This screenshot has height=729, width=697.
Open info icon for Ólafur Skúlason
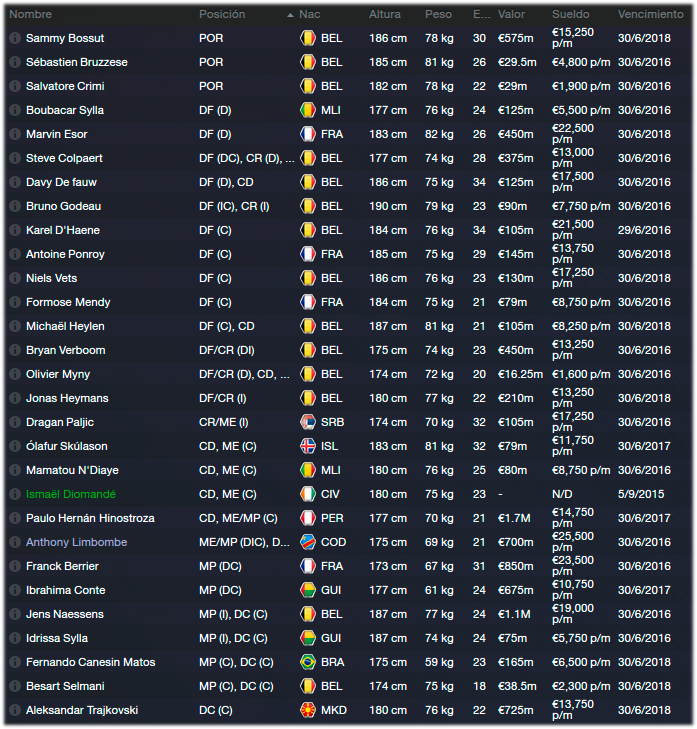pyautogui.click(x=15, y=446)
